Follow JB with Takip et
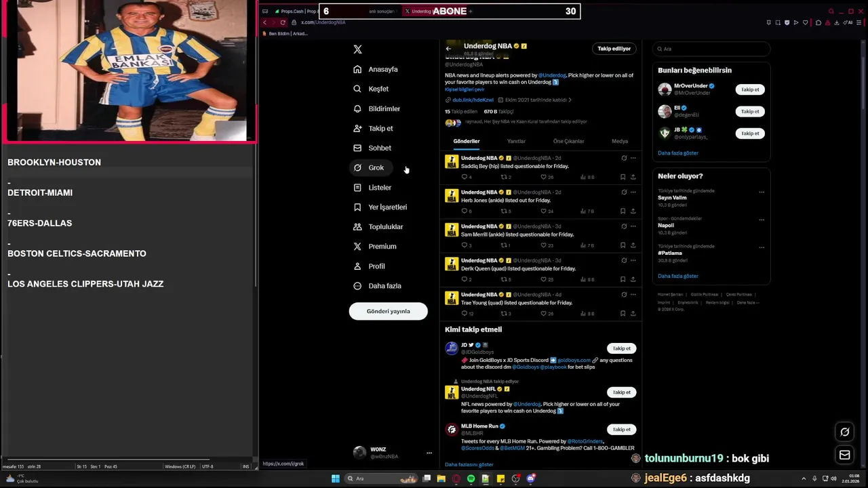868x488 pixels. (750, 134)
